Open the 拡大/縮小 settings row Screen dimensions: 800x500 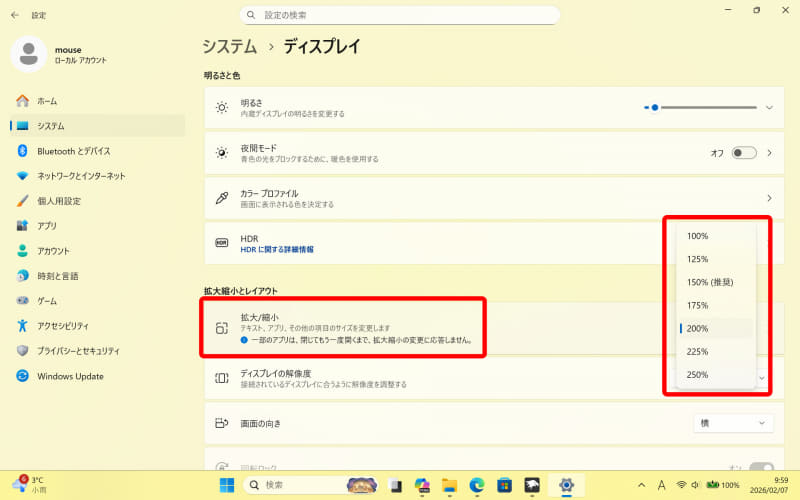[x=494, y=328]
